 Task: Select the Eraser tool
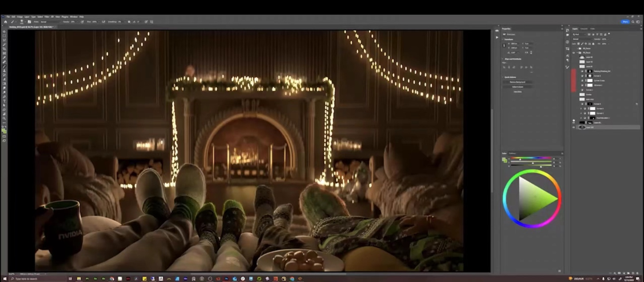coord(4,79)
